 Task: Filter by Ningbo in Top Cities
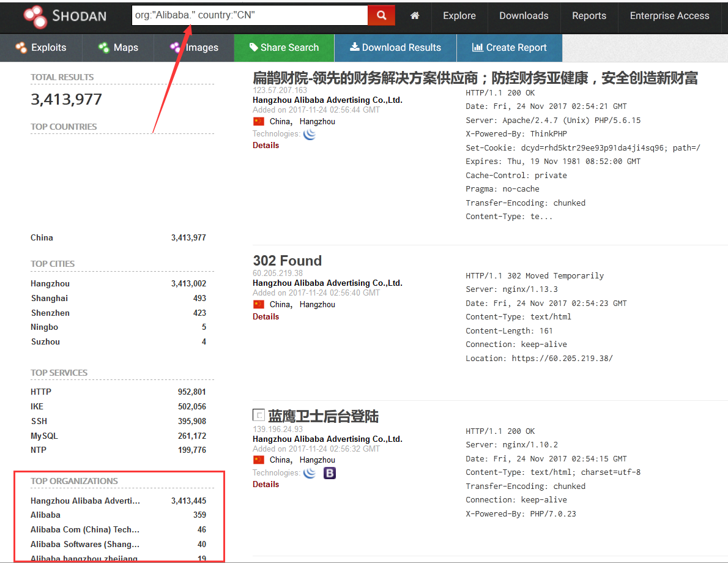pyautogui.click(x=44, y=327)
